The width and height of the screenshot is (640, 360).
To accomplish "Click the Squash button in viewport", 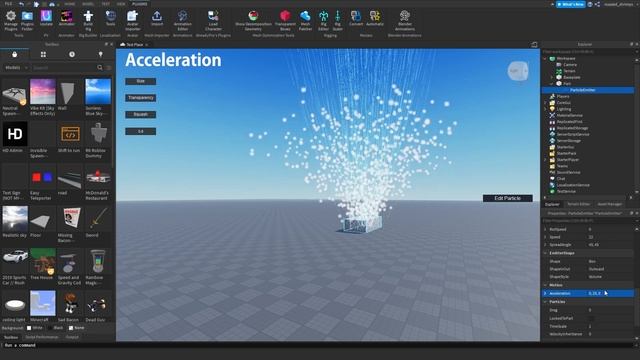I will point(140,115).
